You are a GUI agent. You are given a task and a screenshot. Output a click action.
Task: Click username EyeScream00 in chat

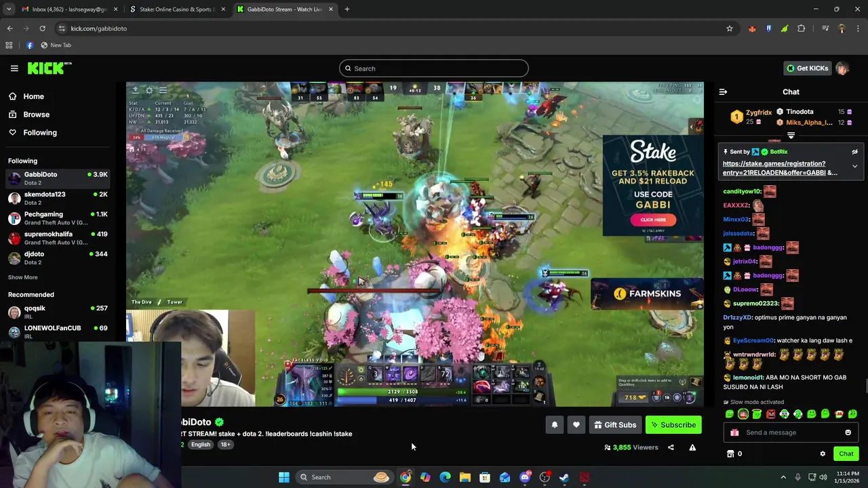point(753,341)
